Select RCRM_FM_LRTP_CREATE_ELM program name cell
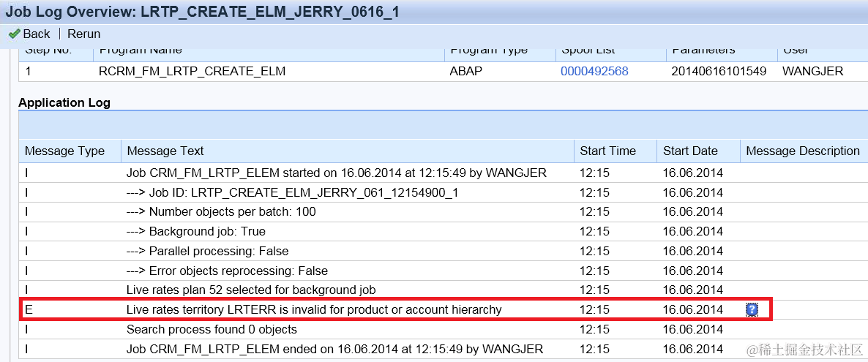Viewport: 868px width, 362px height. (x=269, y=71)
